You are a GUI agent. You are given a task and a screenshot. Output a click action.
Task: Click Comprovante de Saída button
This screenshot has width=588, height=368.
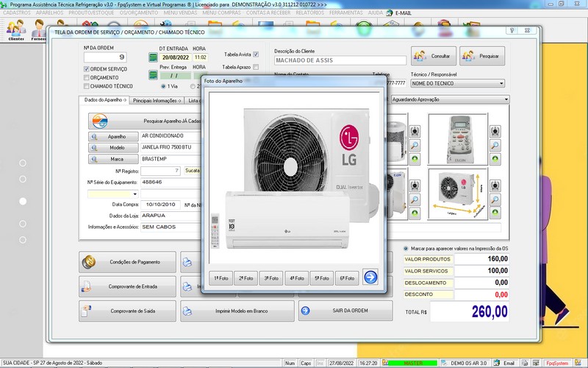[127, 311]
